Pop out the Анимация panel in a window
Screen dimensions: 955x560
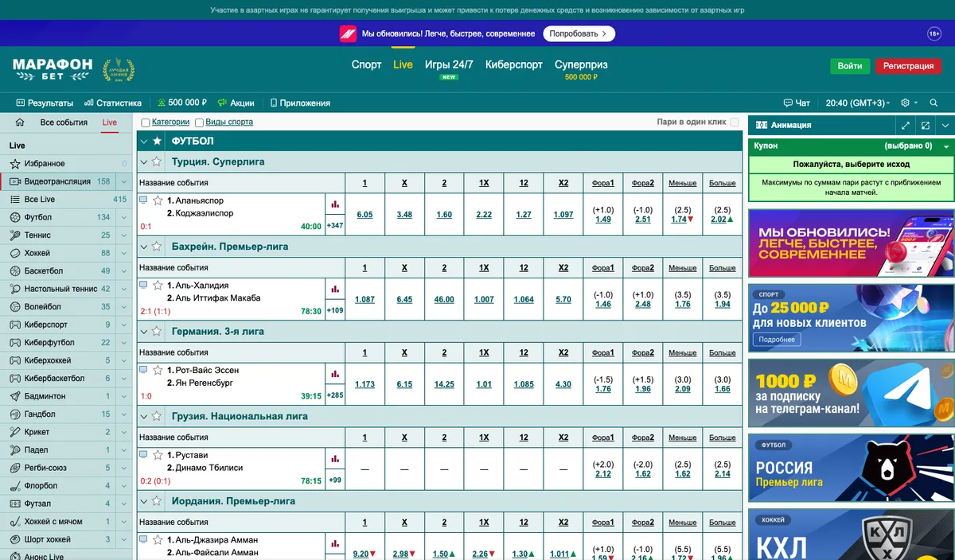point(926,125)
